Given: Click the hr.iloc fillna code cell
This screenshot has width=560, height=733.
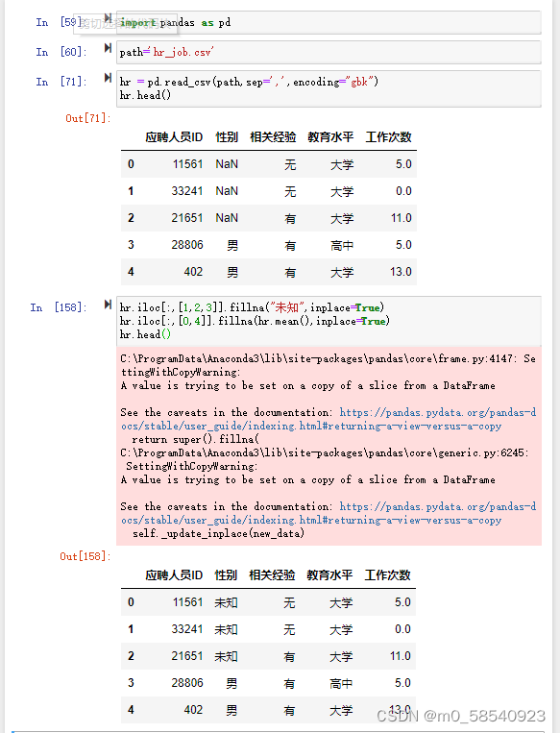Looking at the screenshot, I should point(329,321).
